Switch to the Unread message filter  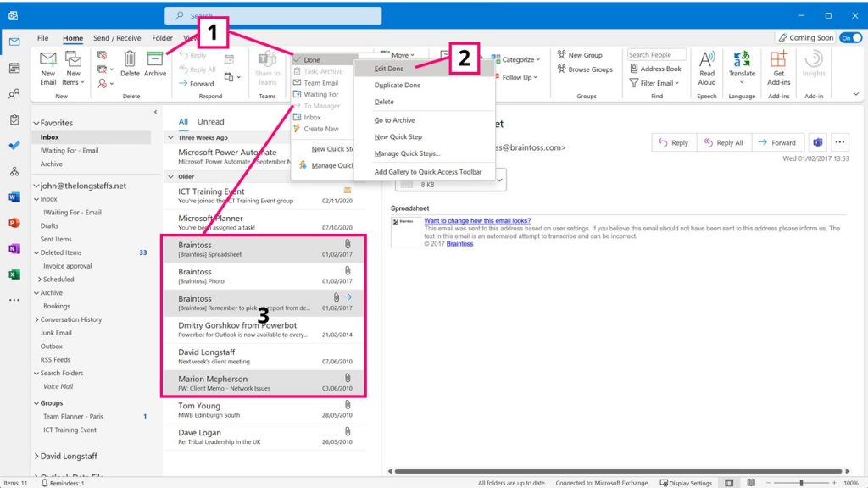(x=213, y=122)
